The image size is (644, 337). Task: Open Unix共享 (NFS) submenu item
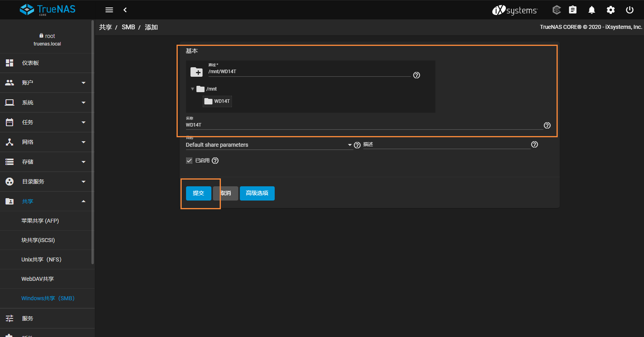click(x=47, y=259)
